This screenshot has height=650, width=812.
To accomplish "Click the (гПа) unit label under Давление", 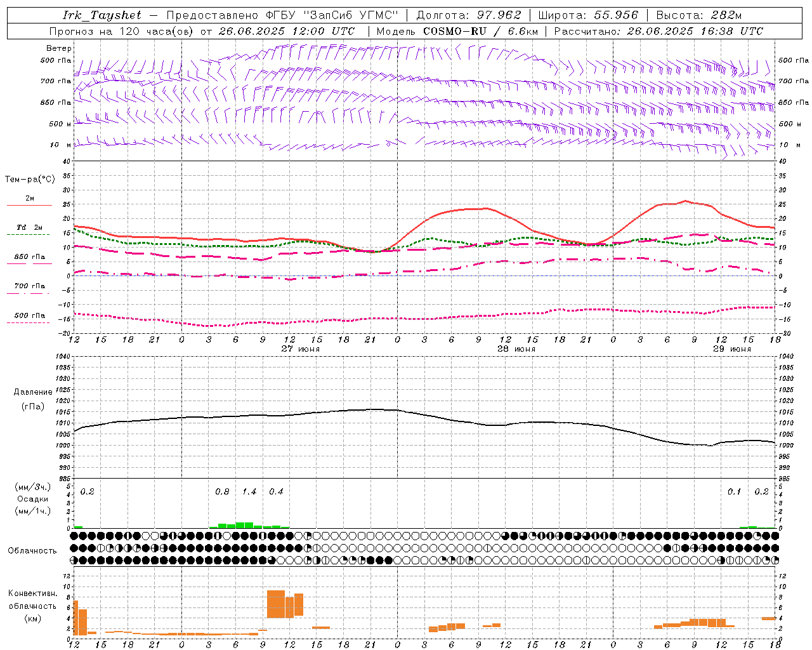I will [x=33, y=407].
